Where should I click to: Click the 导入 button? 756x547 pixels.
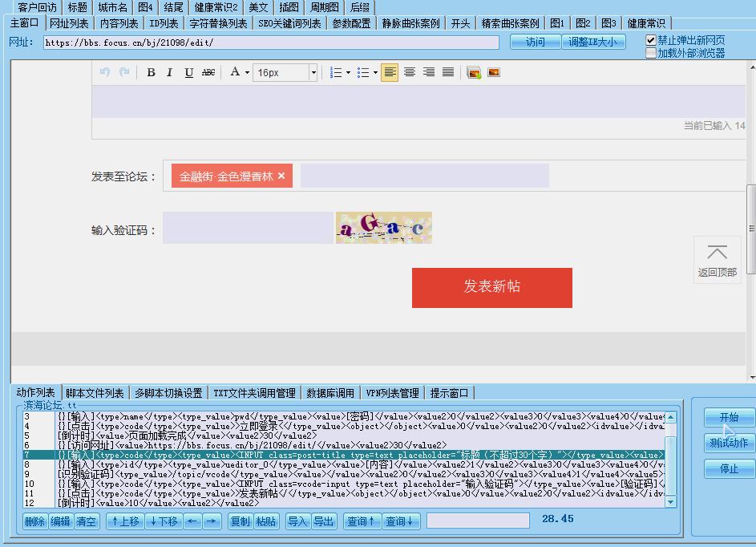point(297,521)
